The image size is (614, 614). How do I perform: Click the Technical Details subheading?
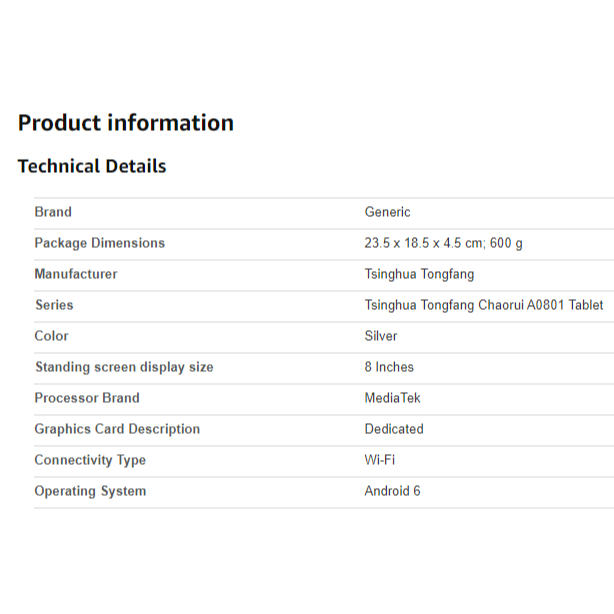click(92, 166)
